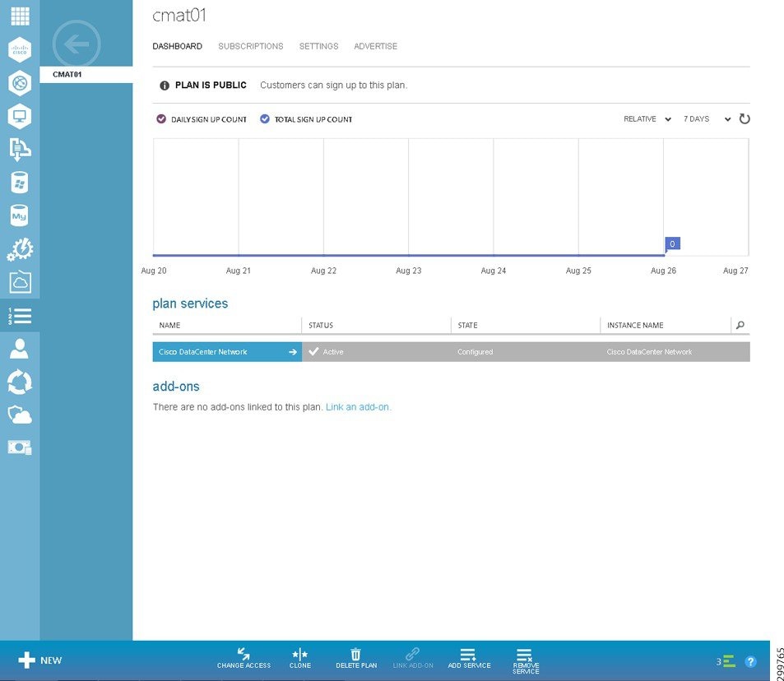Image resolution: width=784 pixels, height=681 pixels.
Task: Click the Link an add-on link
Action: tap(358, 407)
